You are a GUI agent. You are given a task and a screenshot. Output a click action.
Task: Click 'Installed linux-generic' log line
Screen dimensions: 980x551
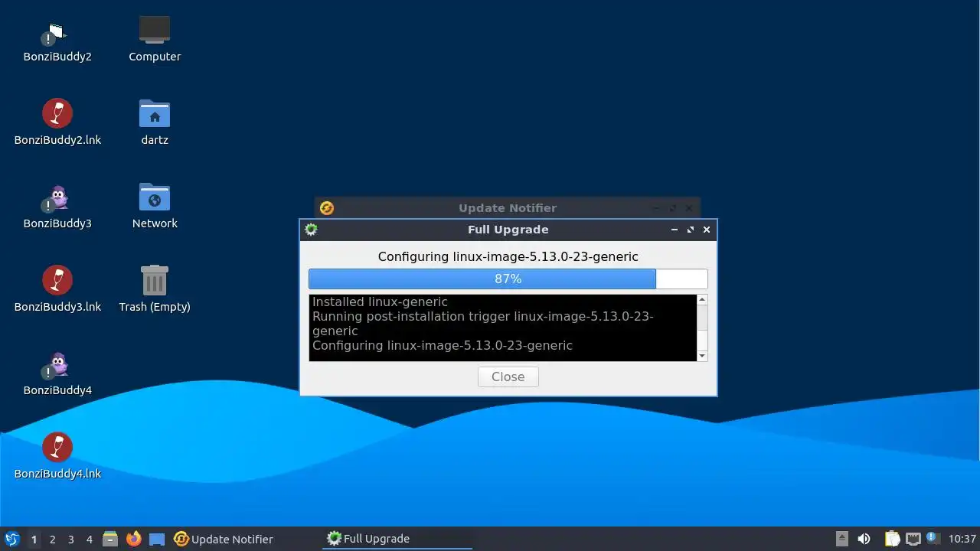click(x=380, y=302)
